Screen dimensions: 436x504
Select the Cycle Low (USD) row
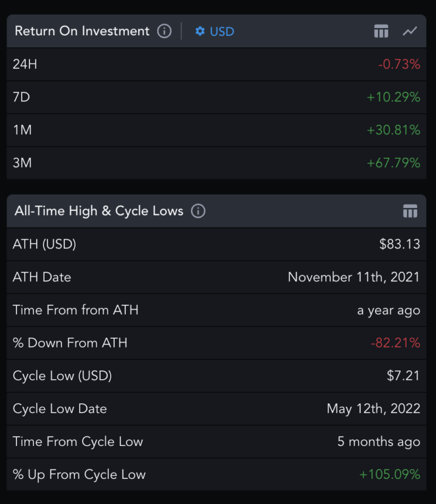216,376
